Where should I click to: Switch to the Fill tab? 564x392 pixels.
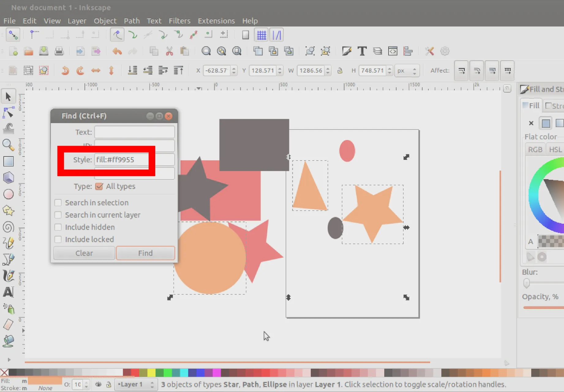point(531,106)
